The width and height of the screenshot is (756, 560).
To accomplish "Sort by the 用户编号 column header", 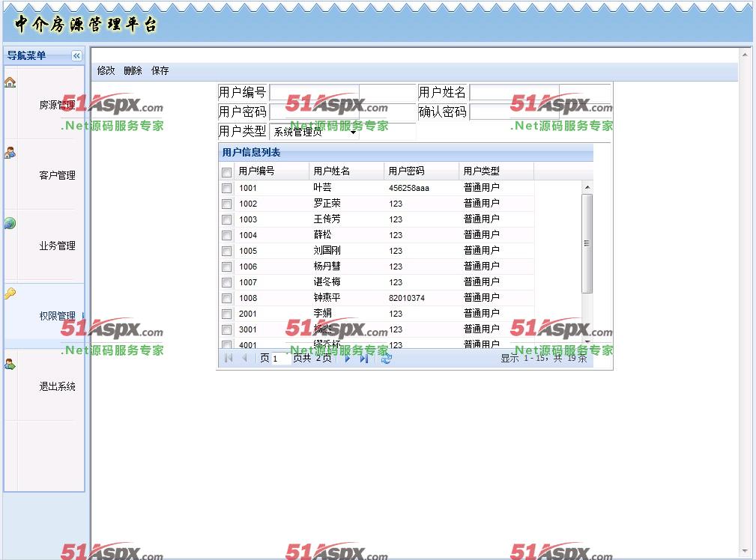I will click(257, 171).
